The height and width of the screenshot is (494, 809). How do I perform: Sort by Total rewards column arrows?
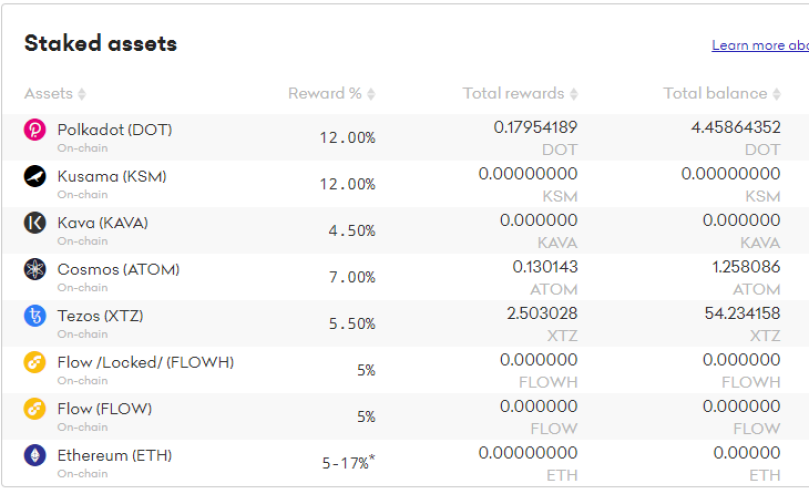[574, 94]
